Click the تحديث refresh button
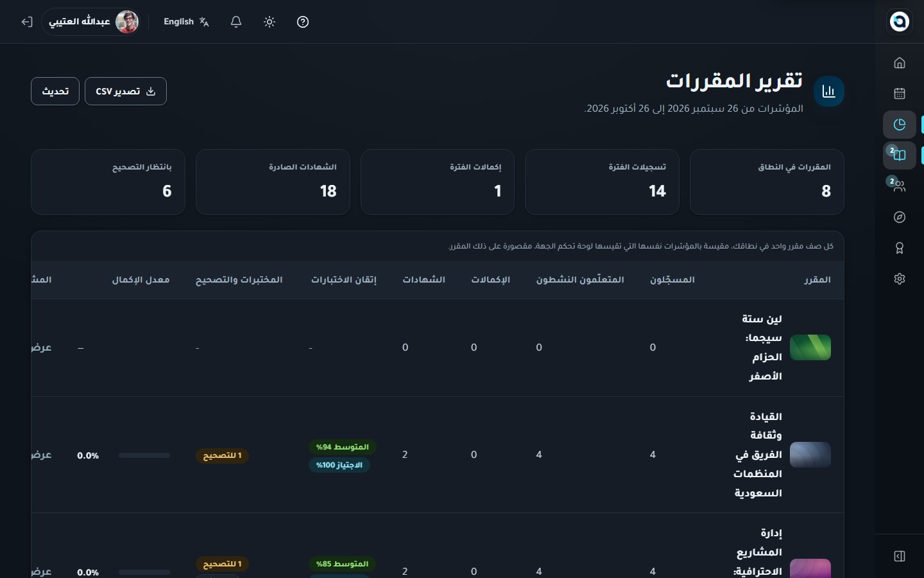Viewport: 924px width, 578px height. point(55,91)
